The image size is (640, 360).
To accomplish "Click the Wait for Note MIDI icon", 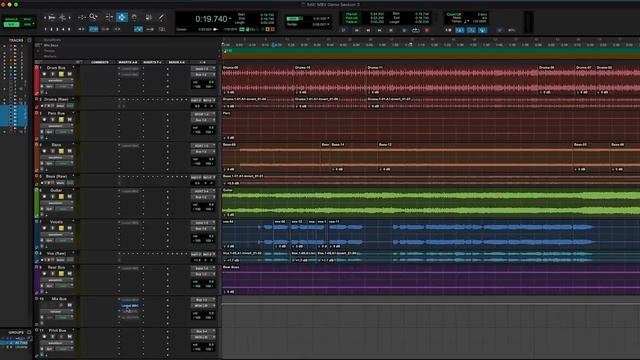I will [449, 30].
